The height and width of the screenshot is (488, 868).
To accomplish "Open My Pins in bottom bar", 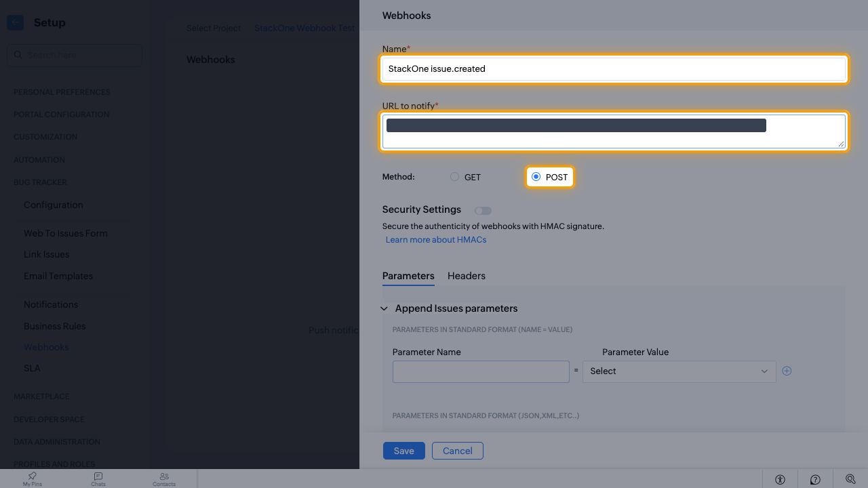I will coord(32,479).
